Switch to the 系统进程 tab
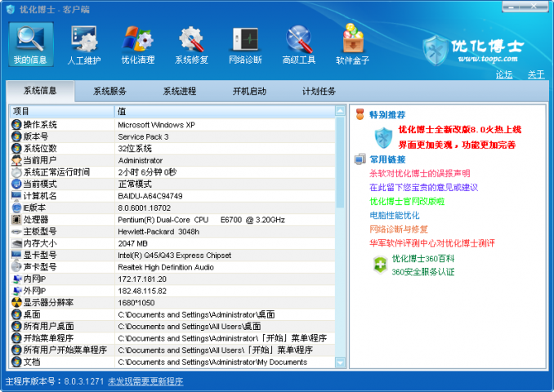Image resolution: width=554 pixels, height=392 pixels. pyautogui.click(x=180, y=91)
